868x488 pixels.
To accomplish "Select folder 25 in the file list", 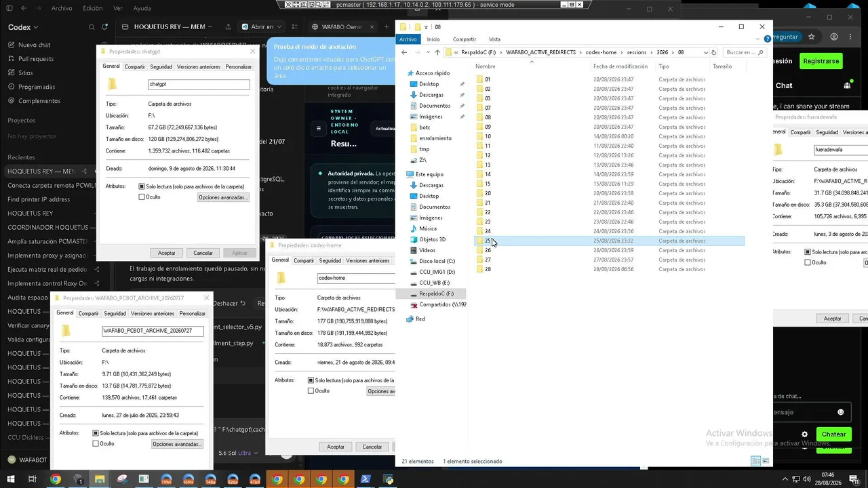I will pyautogui.click(x=609, y=241).
